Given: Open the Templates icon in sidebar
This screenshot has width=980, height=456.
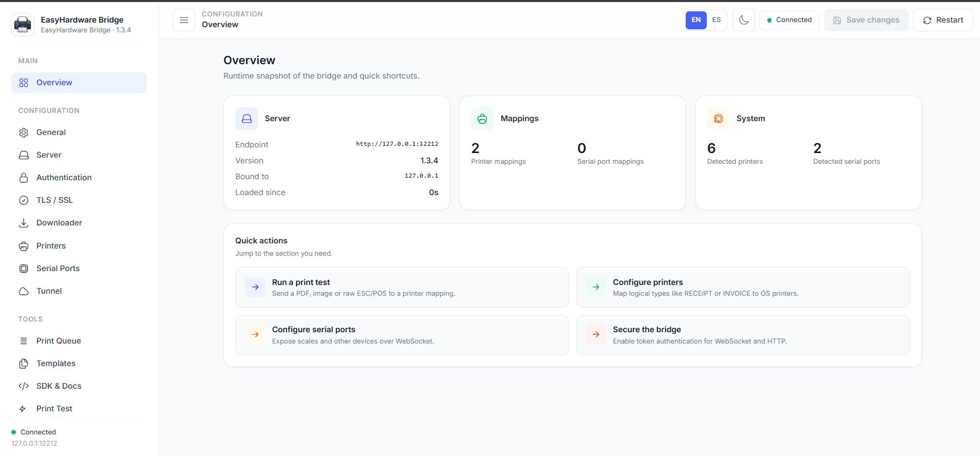Looking at the screenshot, I should pos(24,364).
